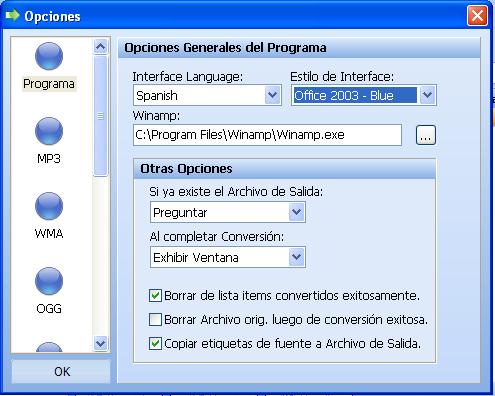Click the sidebar scrollbar thumb
This screenshot has height=396, width=495.
(x=101, y=115)
